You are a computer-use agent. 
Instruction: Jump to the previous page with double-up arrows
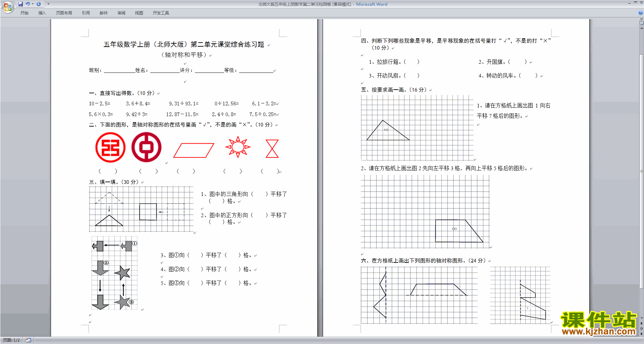coord(641,324)
